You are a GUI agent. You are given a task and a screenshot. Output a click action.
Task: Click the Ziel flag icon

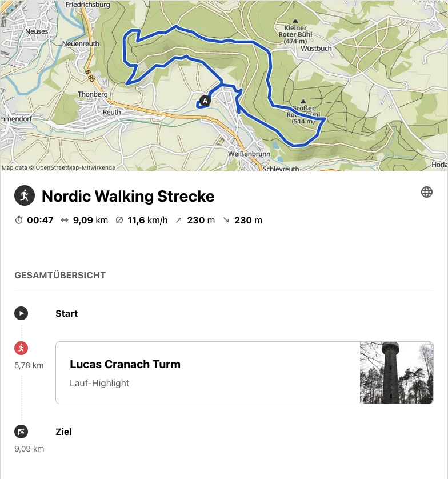pyautogui.click(x=21, y=432)
